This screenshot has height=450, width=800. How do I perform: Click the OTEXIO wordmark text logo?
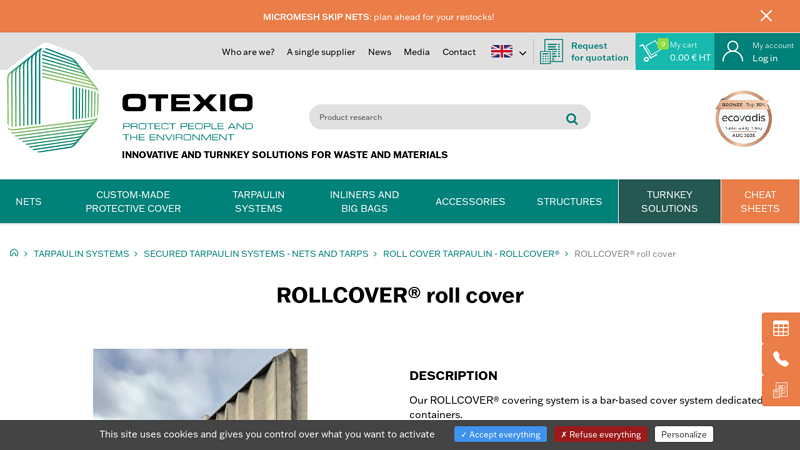coord(187,103)
